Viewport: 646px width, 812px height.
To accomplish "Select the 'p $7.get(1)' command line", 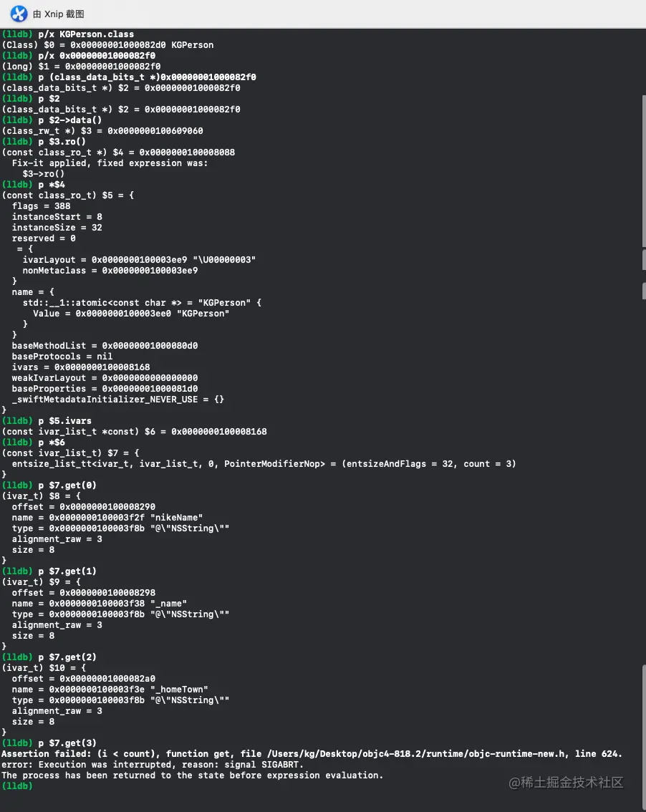I will click(x=49, y=571).
